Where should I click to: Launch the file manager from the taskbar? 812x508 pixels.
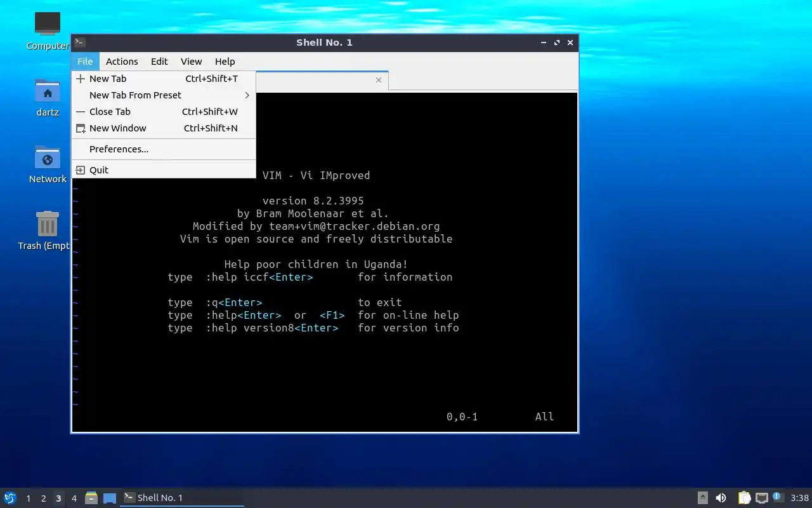point(91,498)
